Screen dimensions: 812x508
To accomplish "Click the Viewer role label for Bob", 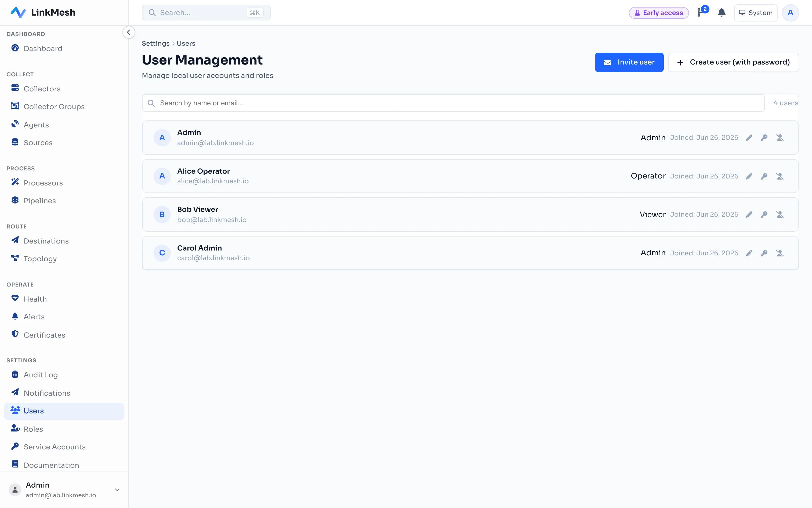I will tap(652, 215).
